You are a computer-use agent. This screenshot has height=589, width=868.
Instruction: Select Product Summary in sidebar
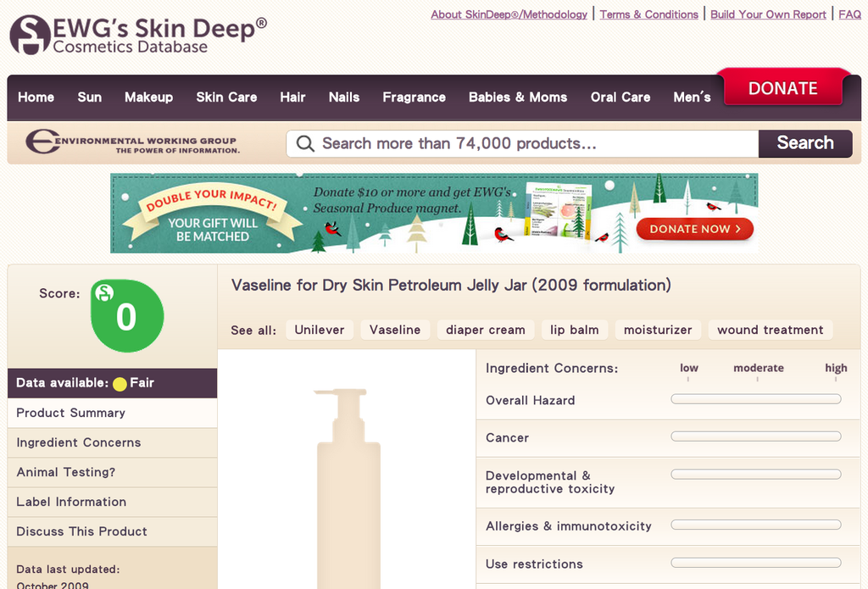(113, 413)
